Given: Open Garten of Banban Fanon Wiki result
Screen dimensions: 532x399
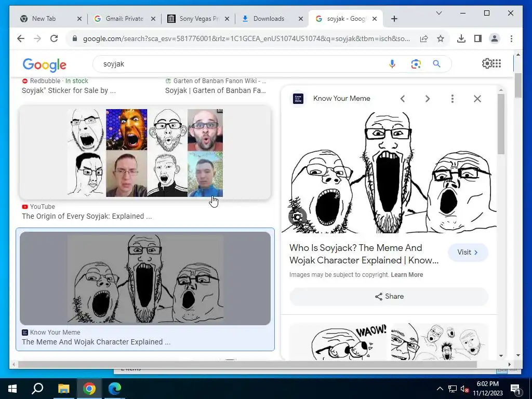Looking at the screenshot, I should (x=216, y=90).
